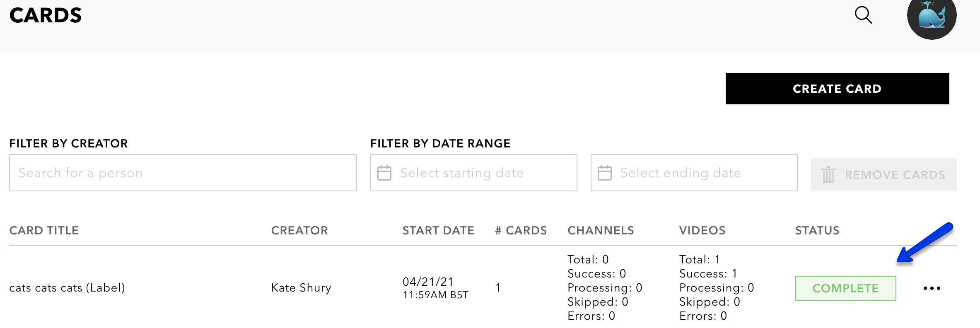The height and width of the screenshot is (328, 980).
Task: Sort by CREATOR column header
Action: tap(299, 231)
